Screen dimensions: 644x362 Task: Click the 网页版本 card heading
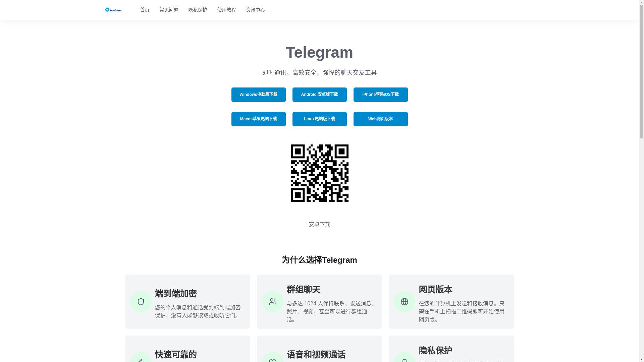[435, 290]
